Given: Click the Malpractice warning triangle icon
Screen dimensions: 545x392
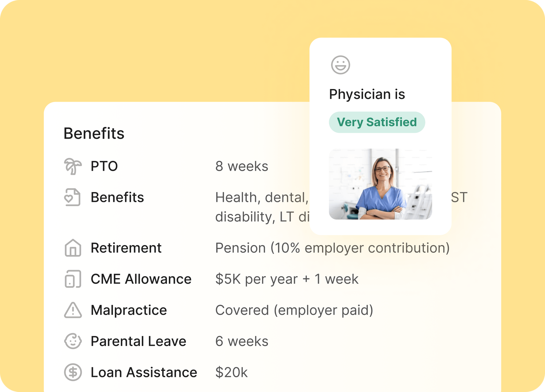Looking at the screenshot, I should click(x=73, y=310).
